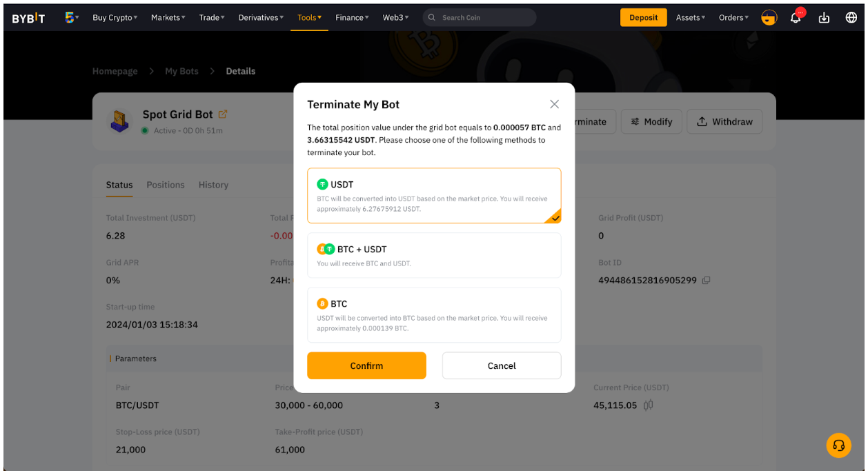Open the notifications bell
This screenshot has height=473, width=868.
pyautogui.click(x=796, y=18)
